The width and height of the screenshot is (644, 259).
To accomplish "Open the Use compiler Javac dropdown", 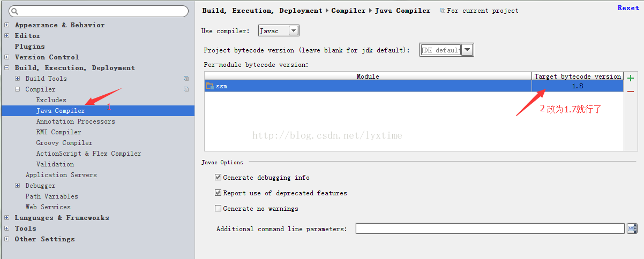I will coord(293,31).
